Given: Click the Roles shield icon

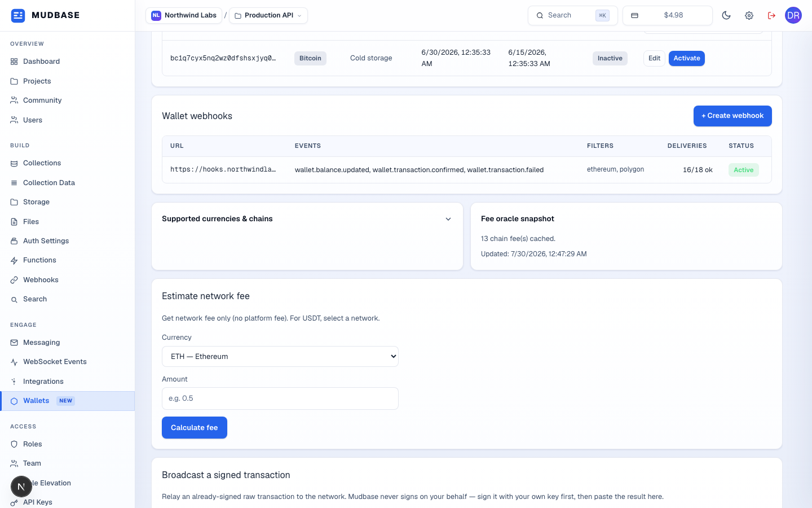Looking at the screenshot, I should coord(14,444).
